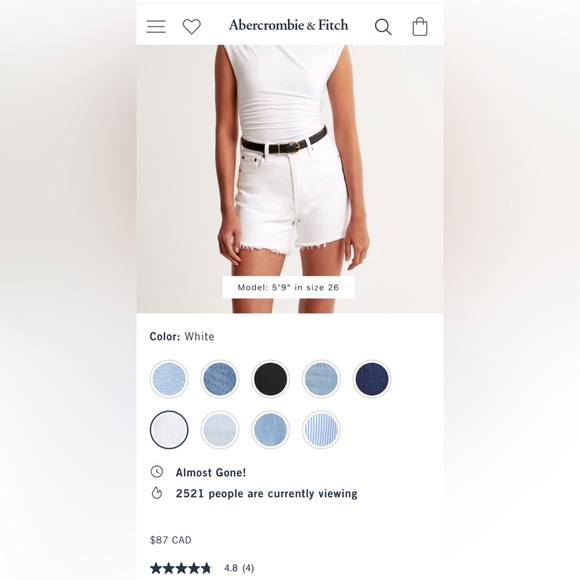Select the third swatch in the bottom row

tap(270, 430)
